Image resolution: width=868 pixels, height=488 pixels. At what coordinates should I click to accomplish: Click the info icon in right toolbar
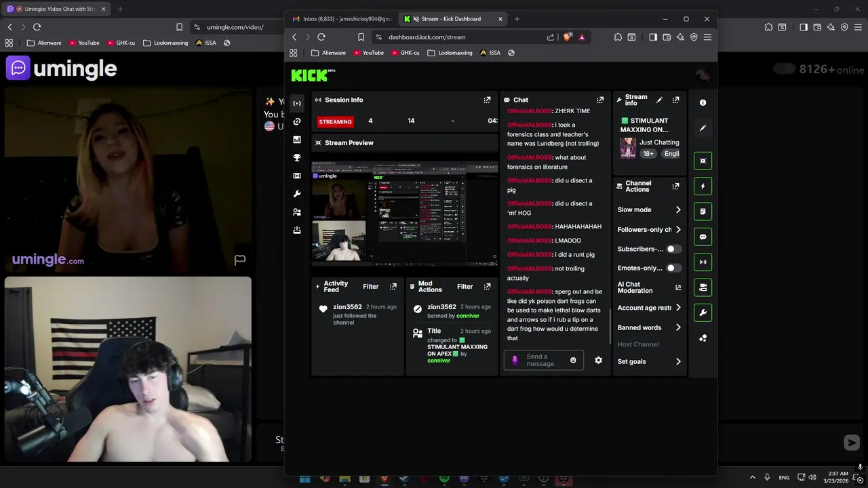click(703, 102)
